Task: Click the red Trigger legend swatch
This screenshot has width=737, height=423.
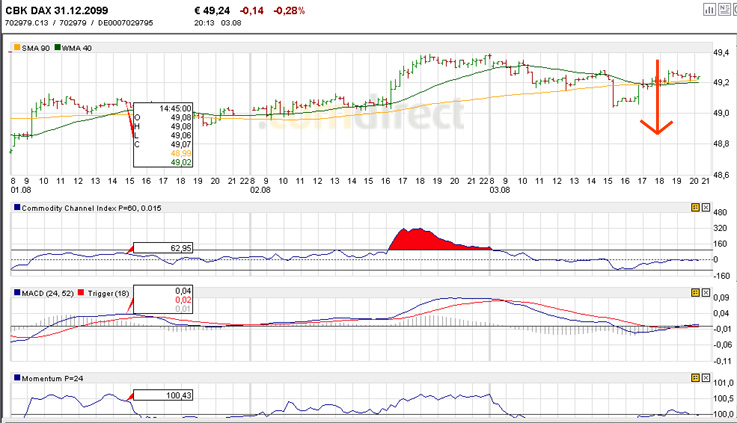Action: 81,292
